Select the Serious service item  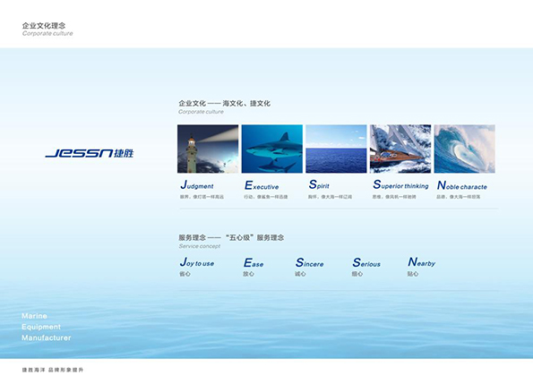(x=366, y=262)
